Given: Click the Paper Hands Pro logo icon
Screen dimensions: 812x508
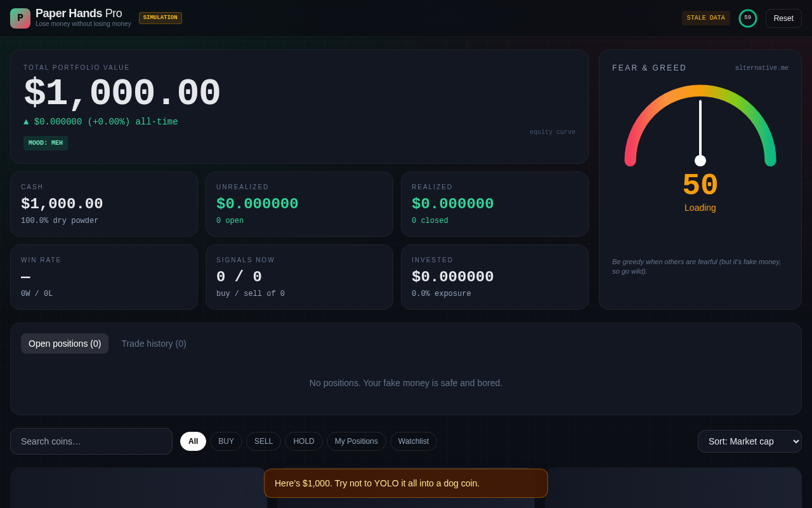Looking at the screenshot, I should (x=20, y=18).
